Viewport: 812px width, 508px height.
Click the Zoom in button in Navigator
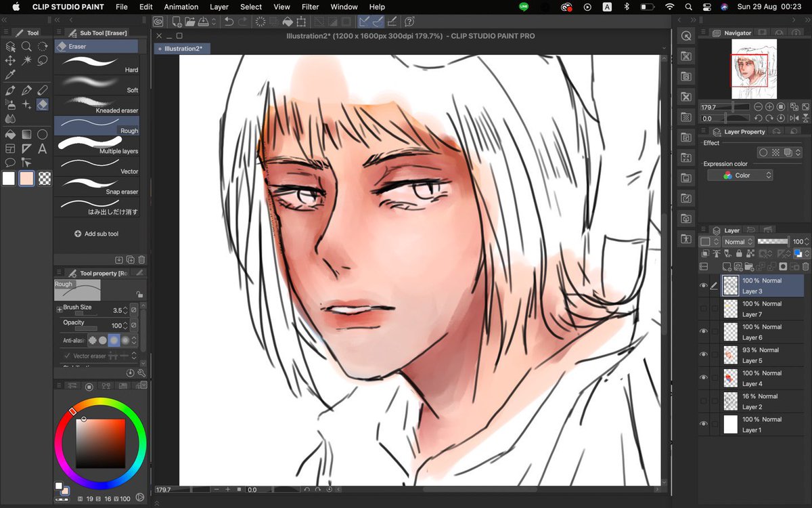(x=770, y=107)
